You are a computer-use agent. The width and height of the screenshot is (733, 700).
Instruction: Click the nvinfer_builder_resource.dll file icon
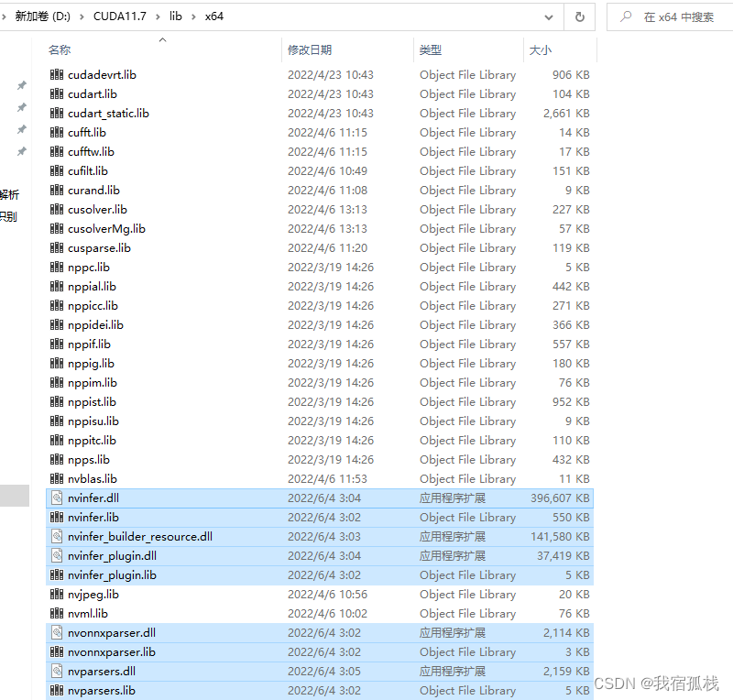pos(57,536)
